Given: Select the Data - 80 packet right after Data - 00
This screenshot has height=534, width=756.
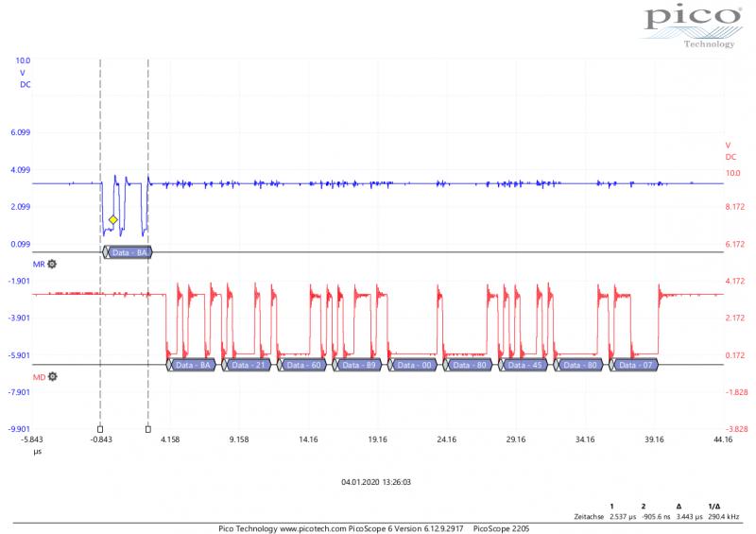Looking at the screenshot, I should tap(468, 365).
